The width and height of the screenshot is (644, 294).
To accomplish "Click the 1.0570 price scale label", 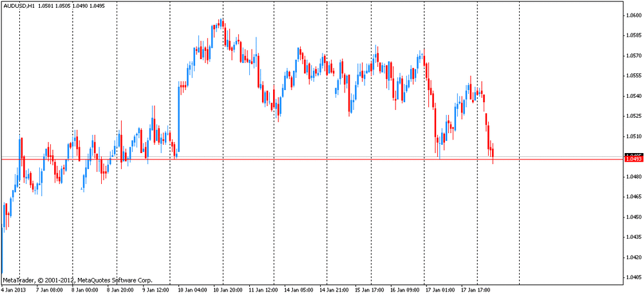I will point(634,56).
